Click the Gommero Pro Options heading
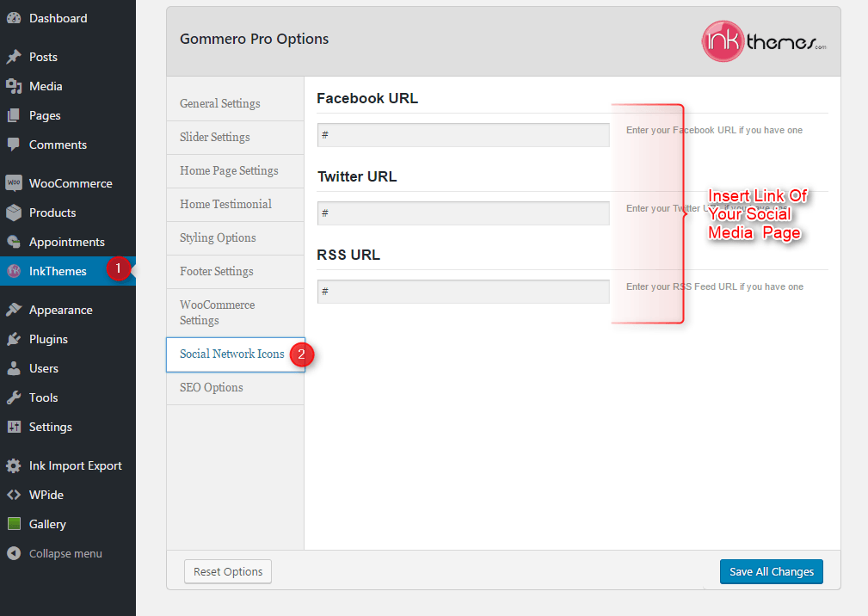The width and height of the screenshot is (868, 616). (254, 40)
